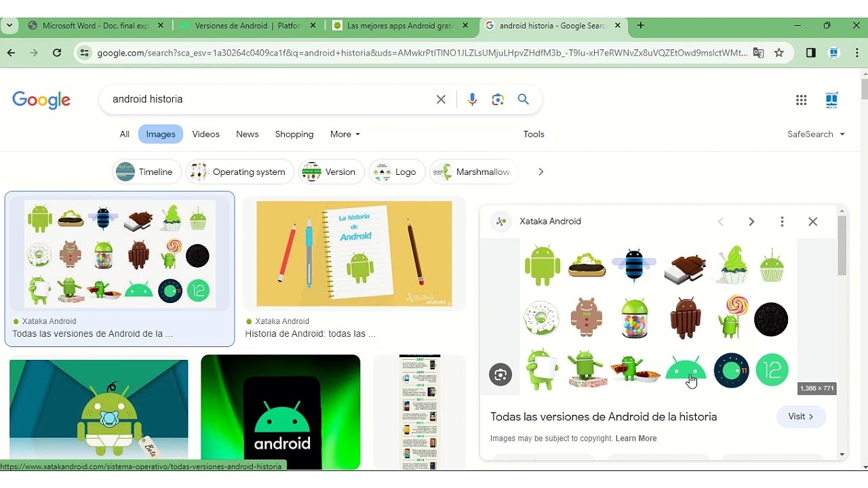Translate this page icon
This screenshot has width=868, height=488.
tap(759, 53)
